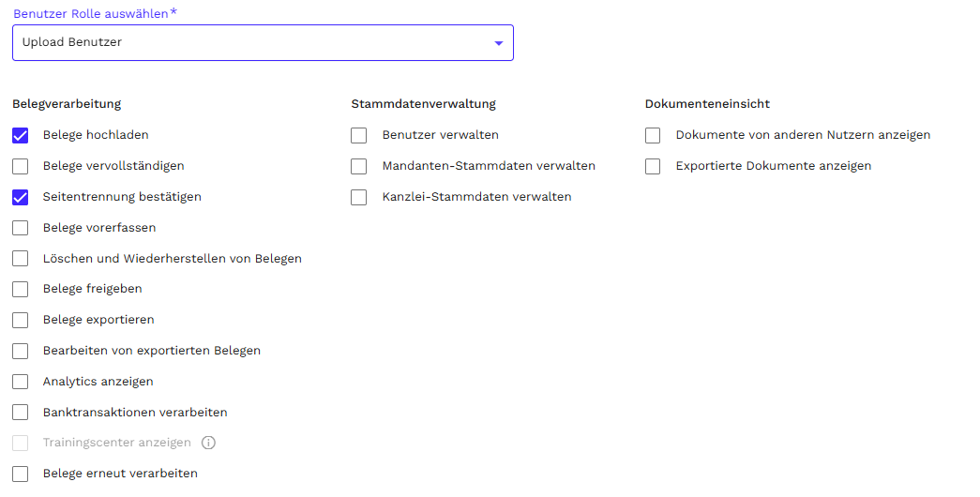Select Banktransaktionen verarbeiten checkbox

21,413
